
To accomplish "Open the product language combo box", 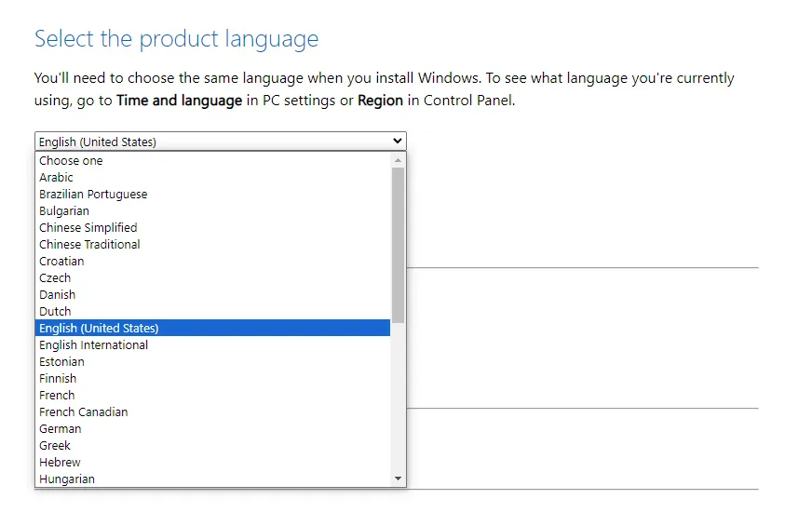I will (220, 142).
